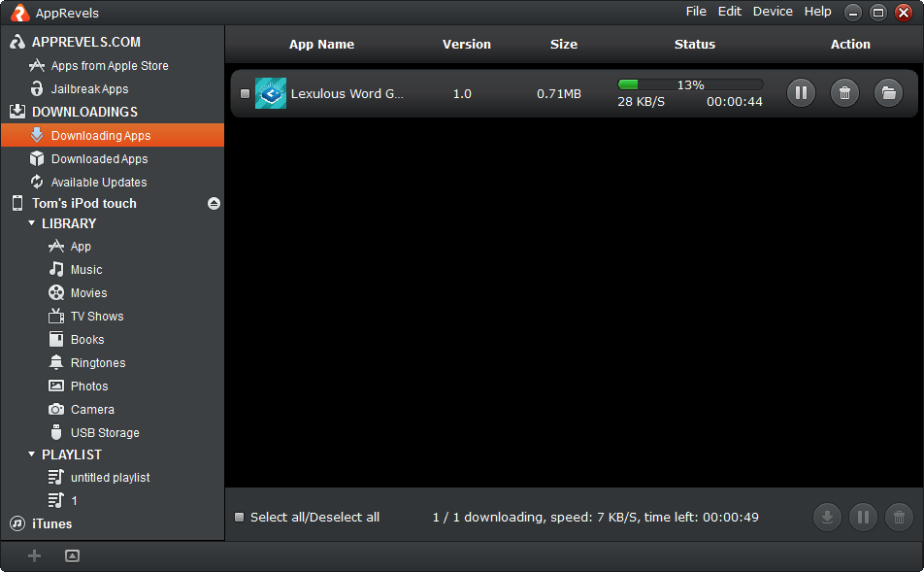The width and height of the screenshot is (924, 572).
Task: Open the download folder for Lexulous
Action: pyautogui.click(x=888, y=93)
